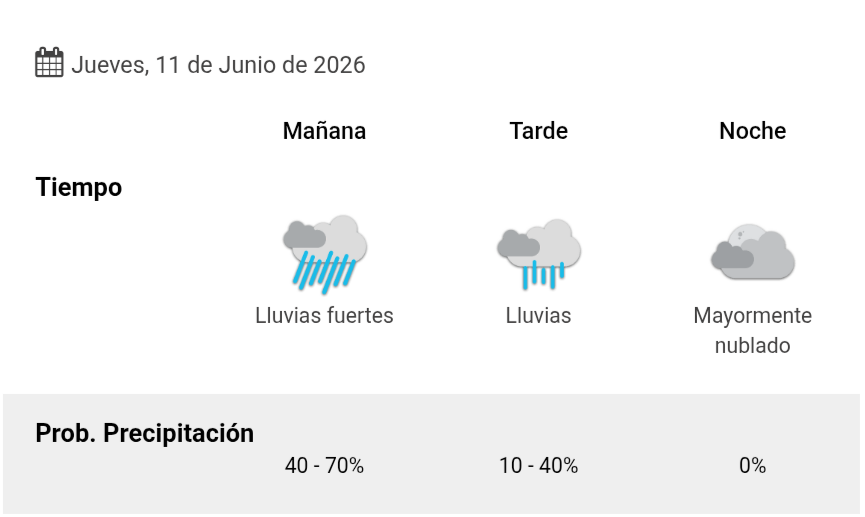Click the Tiempo row label
865x517 pixels.
tap(79, 187)
